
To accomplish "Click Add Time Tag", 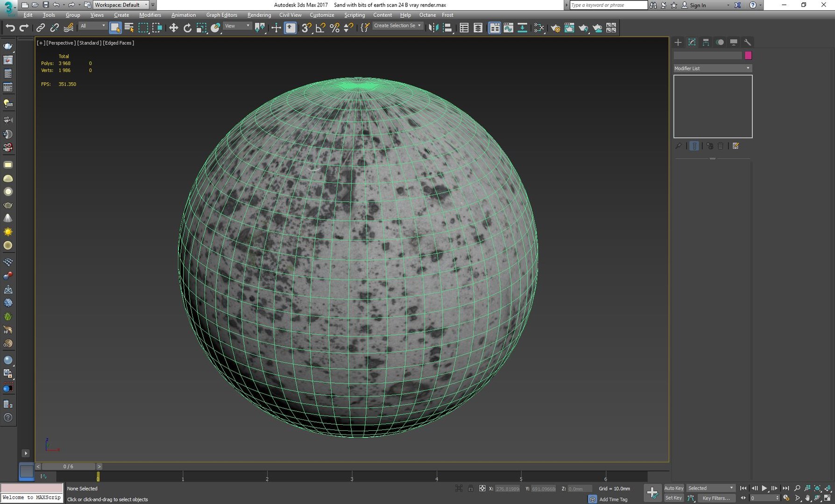I will coord(613,499).
